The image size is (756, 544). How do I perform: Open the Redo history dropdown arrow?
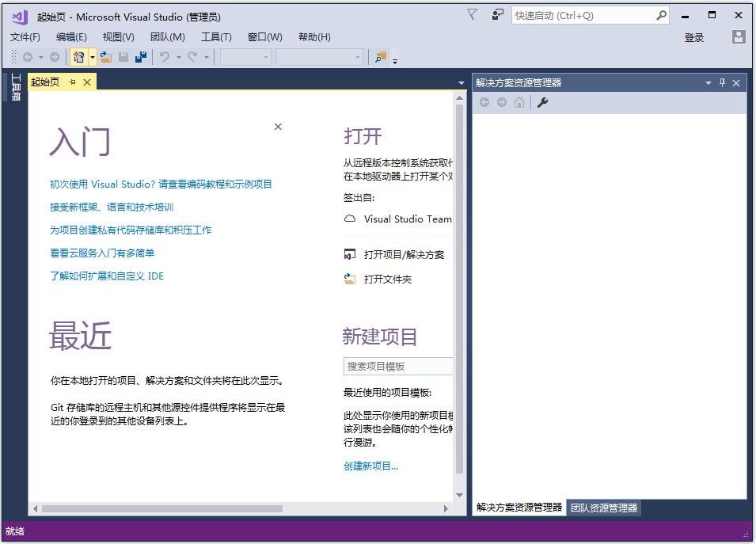pyautogui.click(x=207, y=57)
